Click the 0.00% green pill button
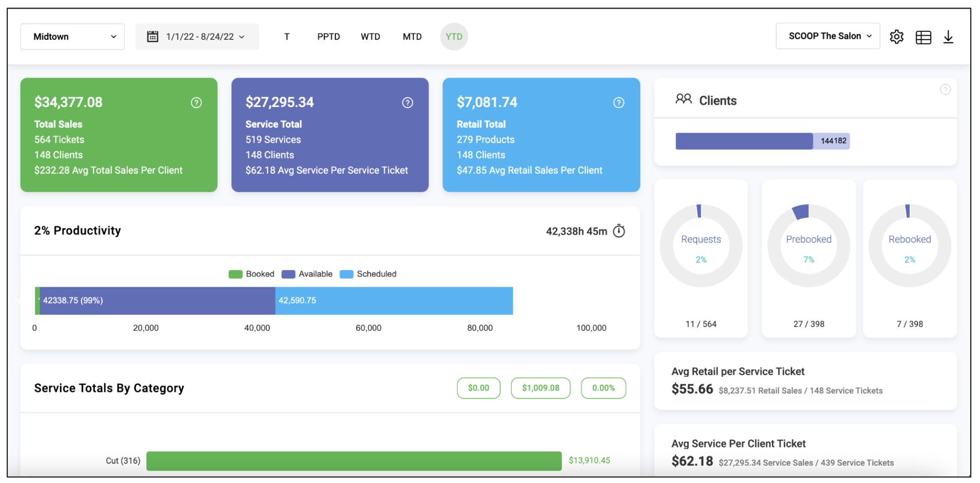Screen dimensions: 980x483 [603, 388]
